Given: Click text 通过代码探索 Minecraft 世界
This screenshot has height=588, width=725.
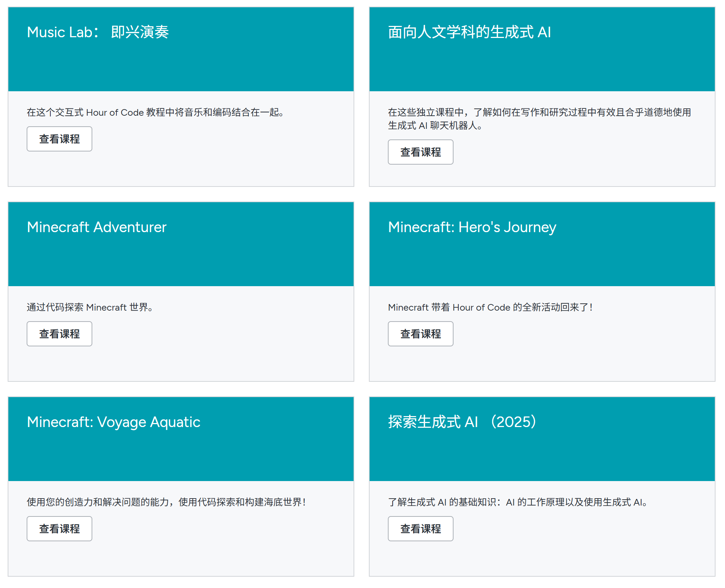Looking at the screenshot, I should [90, 307].
